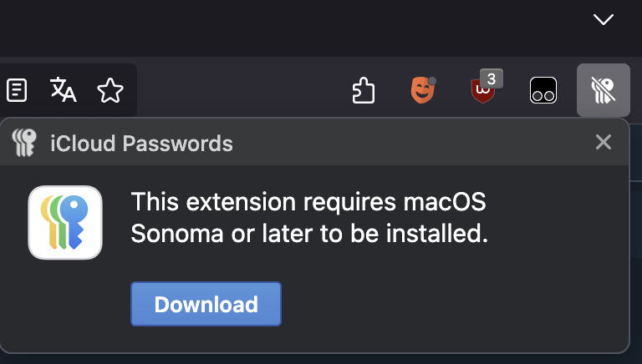Click the orange smiling mask extension icon
The width and height of the screenshot is (642, 364).
click(423, 90)
